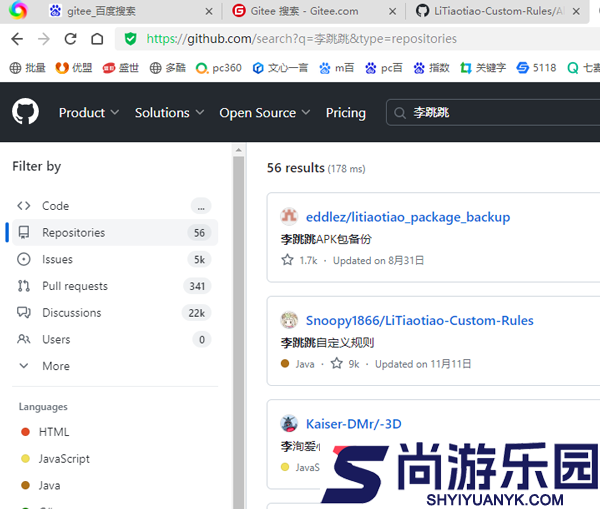Viewport: 600px width, 509px height.
Task: Reload the page with refresh icon
Action: pos(70,39)
